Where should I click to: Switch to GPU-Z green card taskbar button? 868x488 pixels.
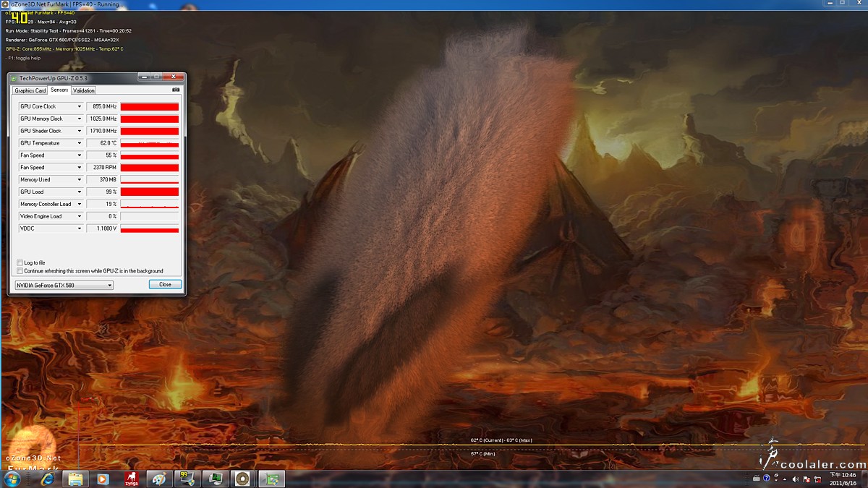[x=272, y=479]
